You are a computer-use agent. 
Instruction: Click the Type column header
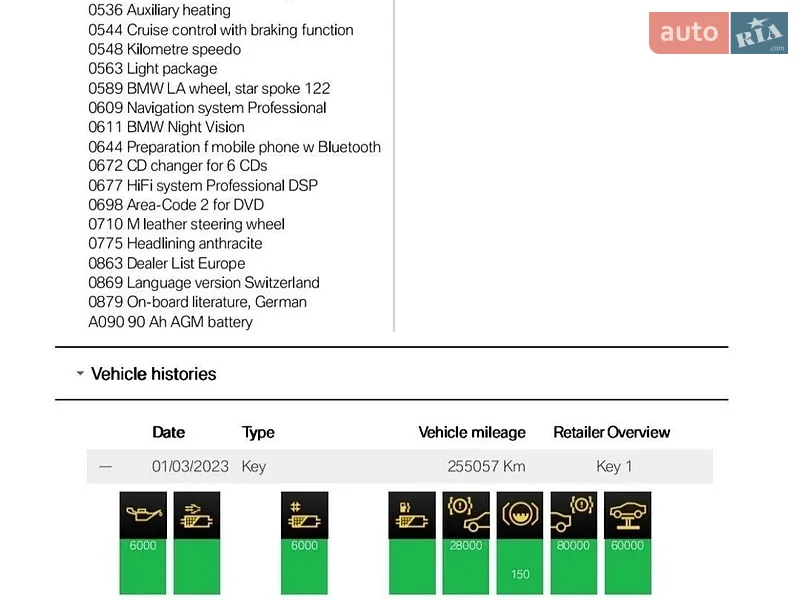point(258,433)
